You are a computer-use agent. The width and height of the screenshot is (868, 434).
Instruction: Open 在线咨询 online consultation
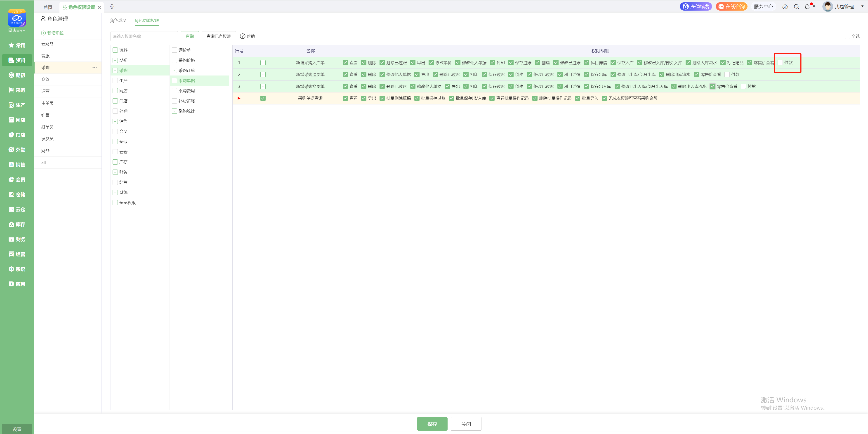731,6
